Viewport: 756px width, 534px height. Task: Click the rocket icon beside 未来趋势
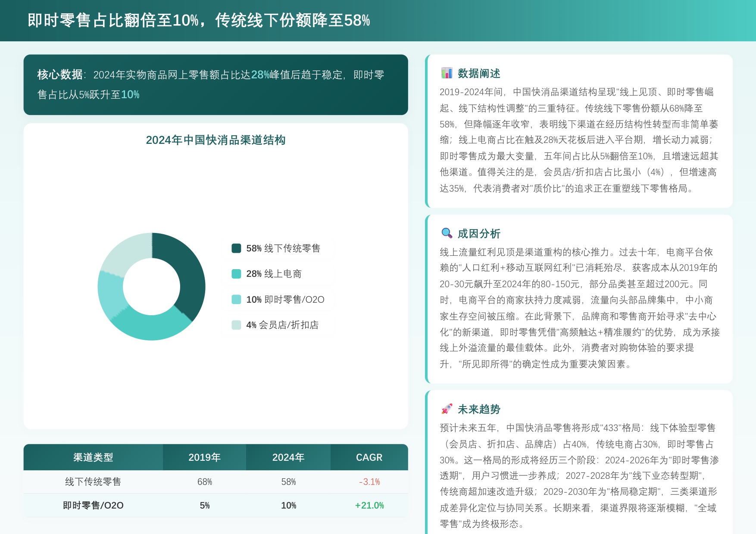pyautogui.click(x=447, y=409)
